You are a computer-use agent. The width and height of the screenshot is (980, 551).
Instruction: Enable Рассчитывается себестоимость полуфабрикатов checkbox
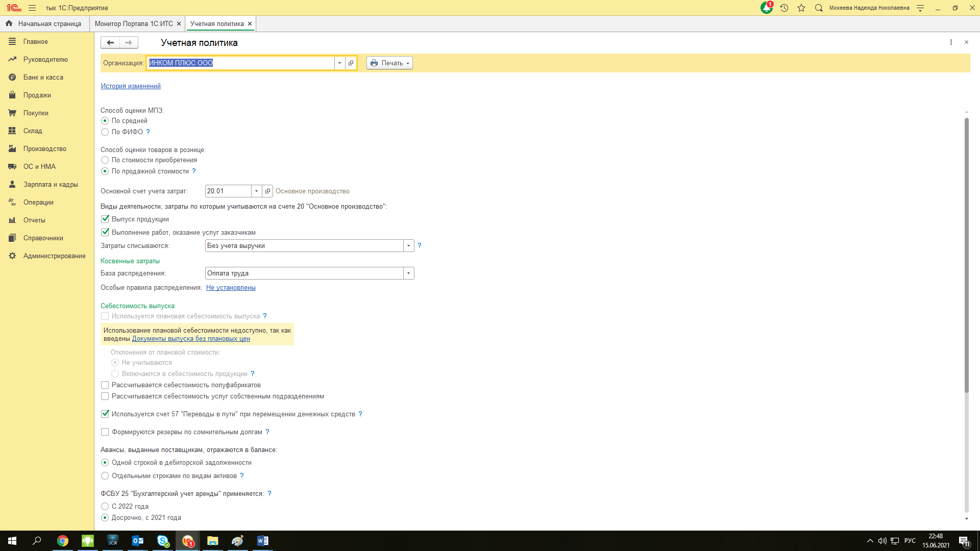pos(105,385)
